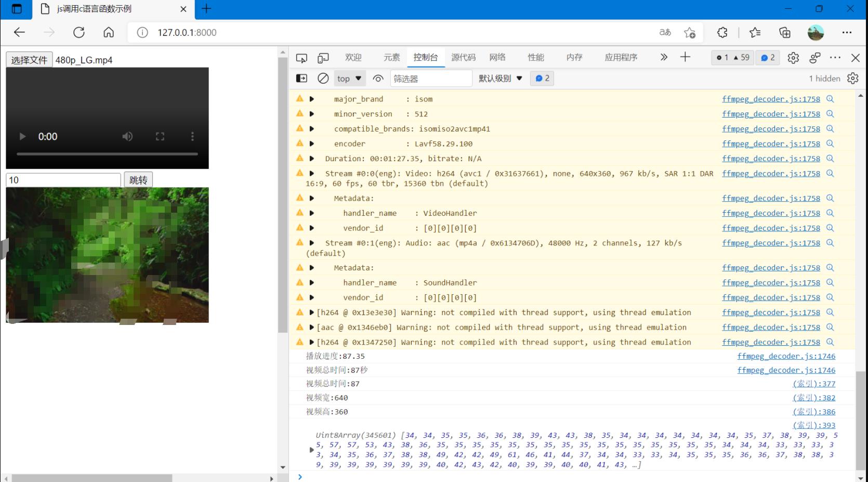Clear the console with the ban icon
Image resolution: width=868 pixels, height=482 pixels.
pos(323,79)
